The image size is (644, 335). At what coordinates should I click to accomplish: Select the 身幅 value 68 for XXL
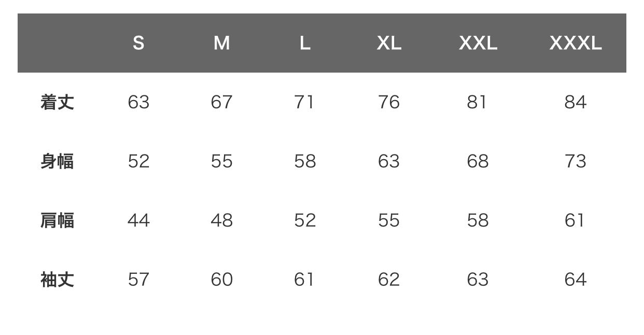(478, 161)
